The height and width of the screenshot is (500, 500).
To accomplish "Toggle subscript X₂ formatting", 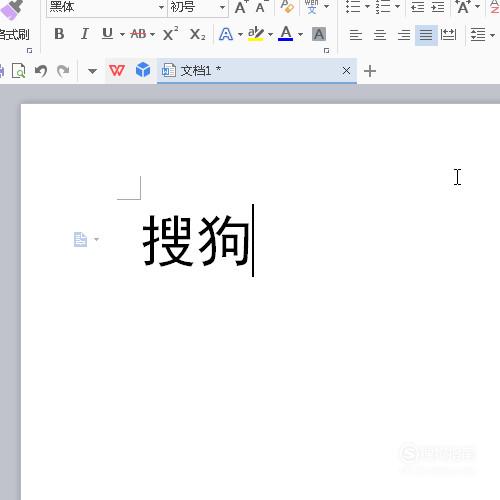I will [197, 34].
